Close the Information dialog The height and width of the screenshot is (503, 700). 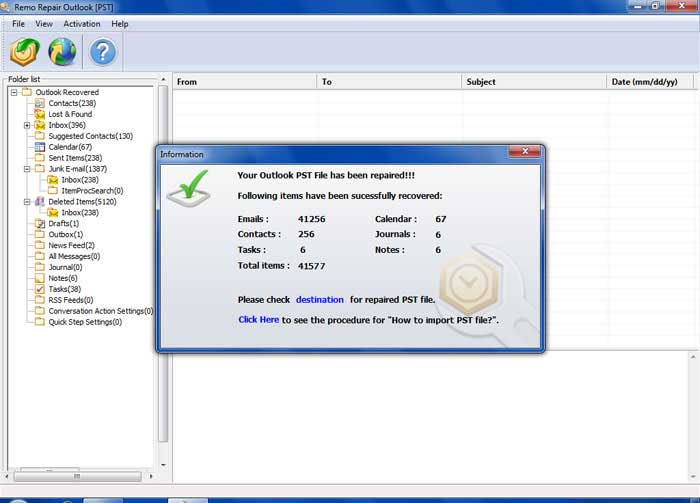pyautogui.click(x=525, y=152)
